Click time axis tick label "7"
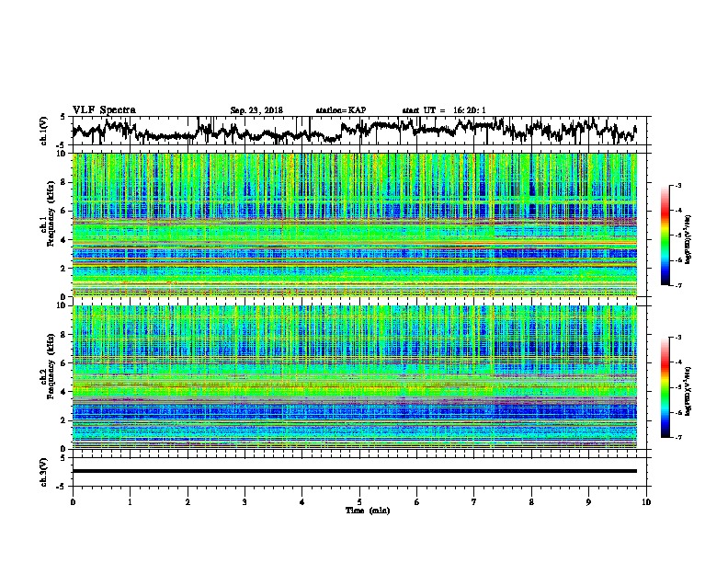This screenshot has width=728, height=563. point(474,502)
